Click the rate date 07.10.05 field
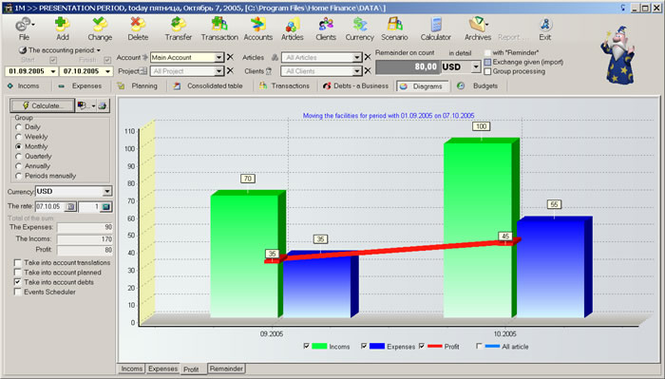Image resolution: width=665 pixels, height=379 pixels. tap(50, 206)
